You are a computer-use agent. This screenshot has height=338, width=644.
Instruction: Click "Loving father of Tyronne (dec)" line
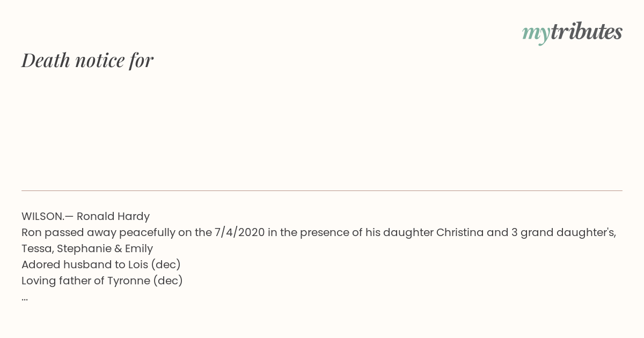(x=102, y=281)
